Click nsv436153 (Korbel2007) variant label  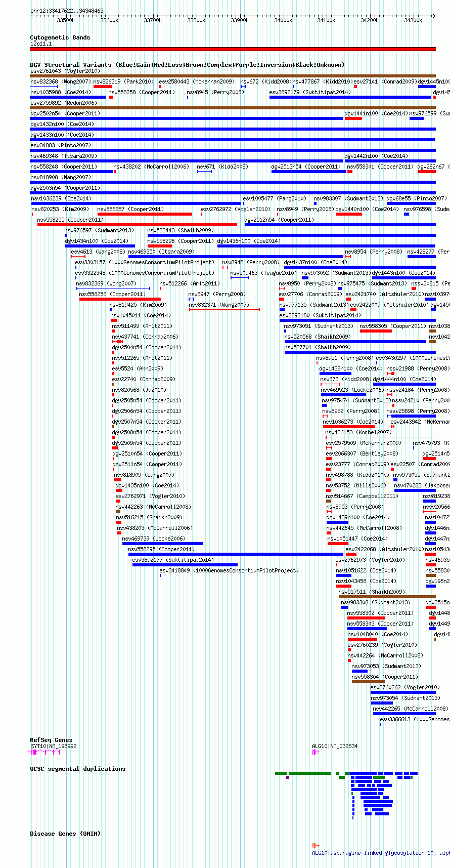pyautogui.click(x=358, y=432)
